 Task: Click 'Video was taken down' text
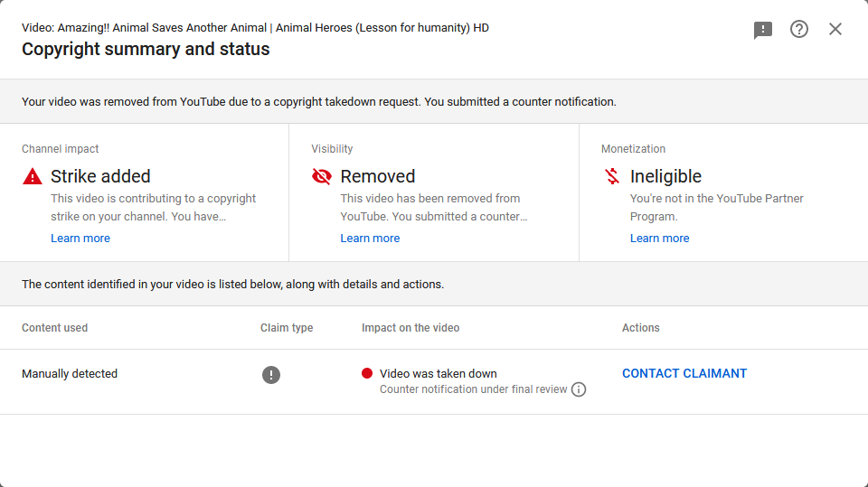(439, 373)
